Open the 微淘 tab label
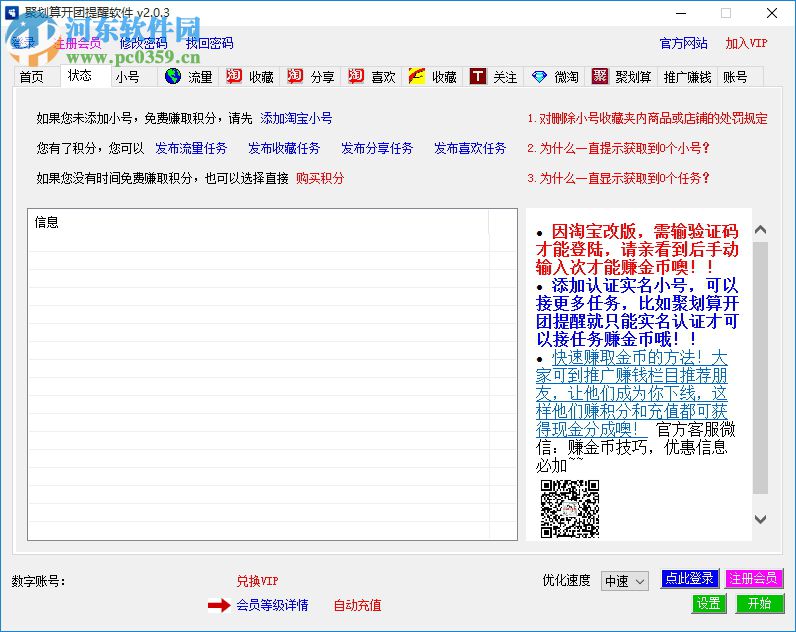The height and width of the screenshot is (632, 796). click(x=566, y=77)
